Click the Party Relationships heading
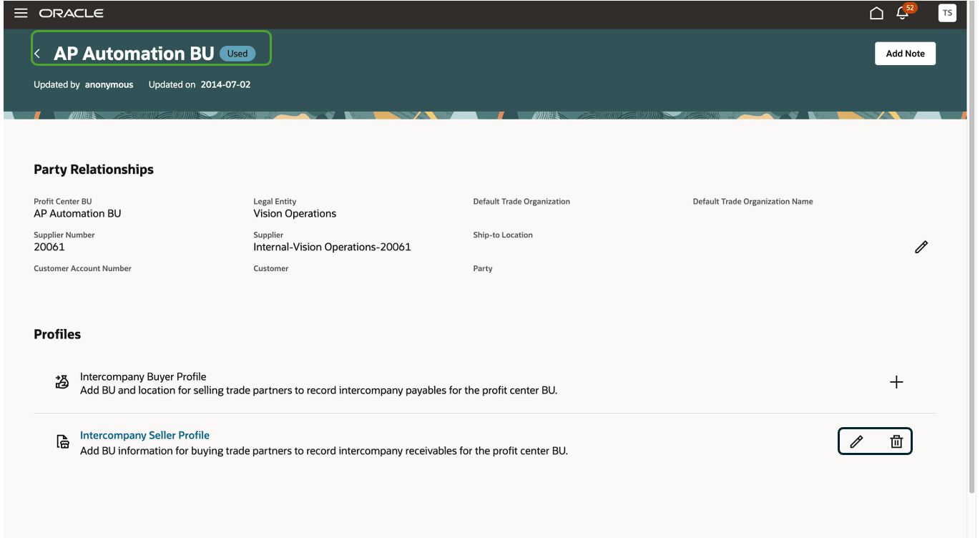This screenshot has height=538, width=980. pyautogui.click(x=94, y=170)
